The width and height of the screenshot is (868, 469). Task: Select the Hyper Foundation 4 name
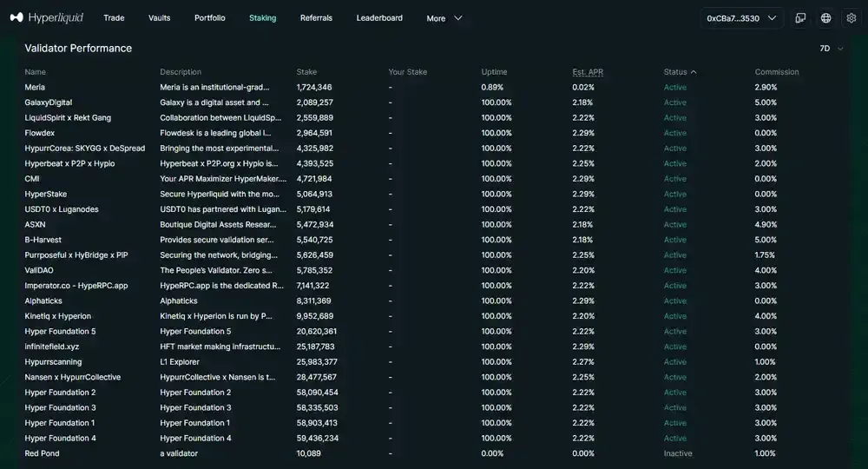pyautogui.click(x=61, y=438)
